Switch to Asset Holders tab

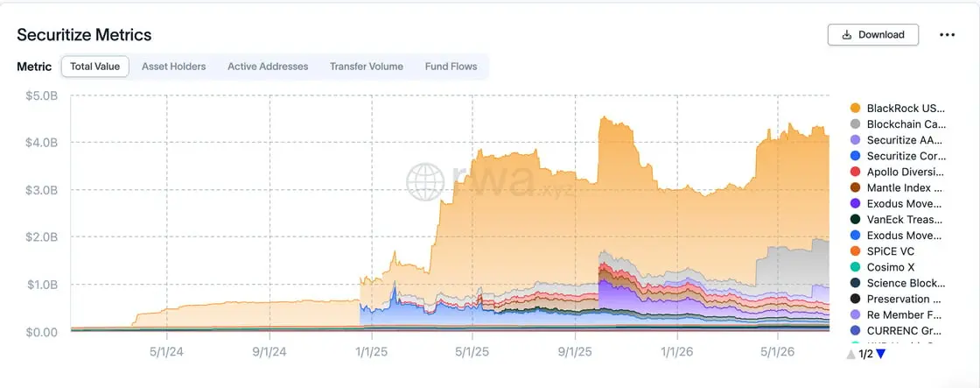tap(174, 67)
